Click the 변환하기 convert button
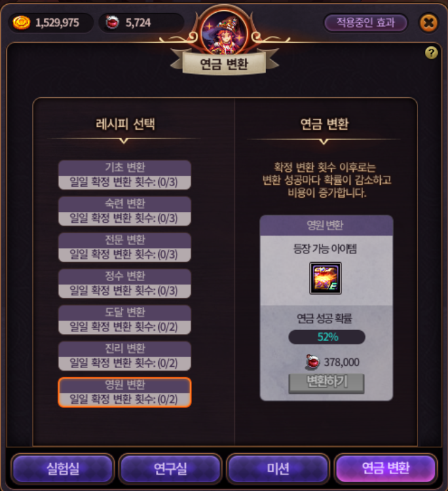 click(326, 382)
